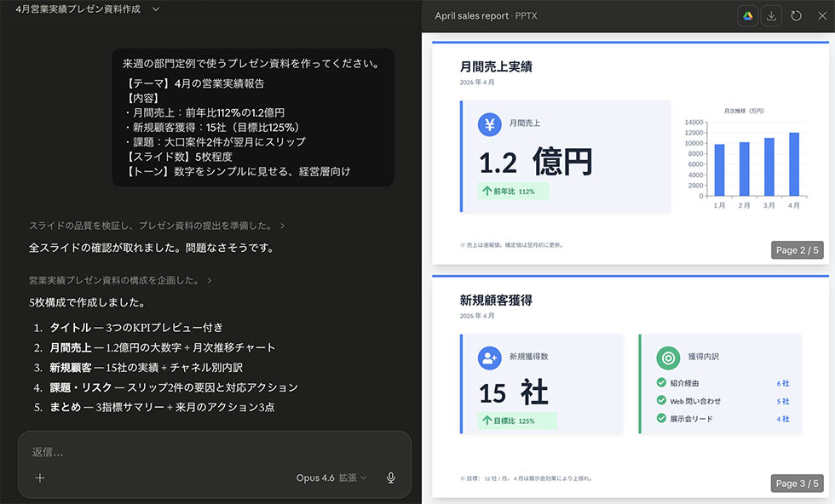Click list item タイトル — 3つのKPIプレビュー付き
This screenshot has height=504, width=835.
135,327
